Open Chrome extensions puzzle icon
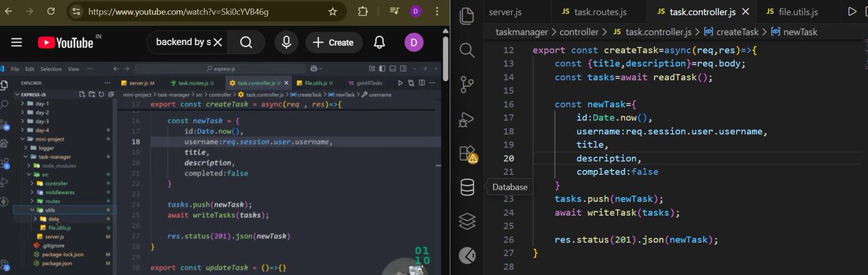 (x=362, y=12)
